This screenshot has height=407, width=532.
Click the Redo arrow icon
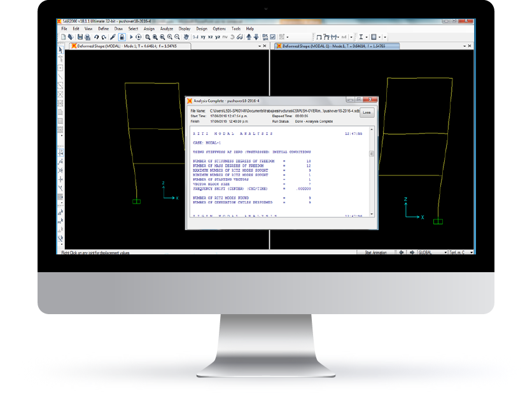coord(104,37)
